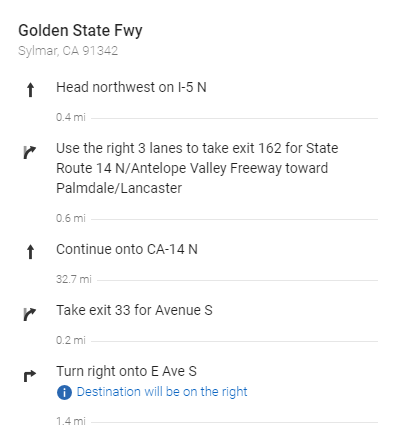396x435 pixels.
Task: Click the slight-right arrow for exit 162
Action: click(x=30, y=152)
